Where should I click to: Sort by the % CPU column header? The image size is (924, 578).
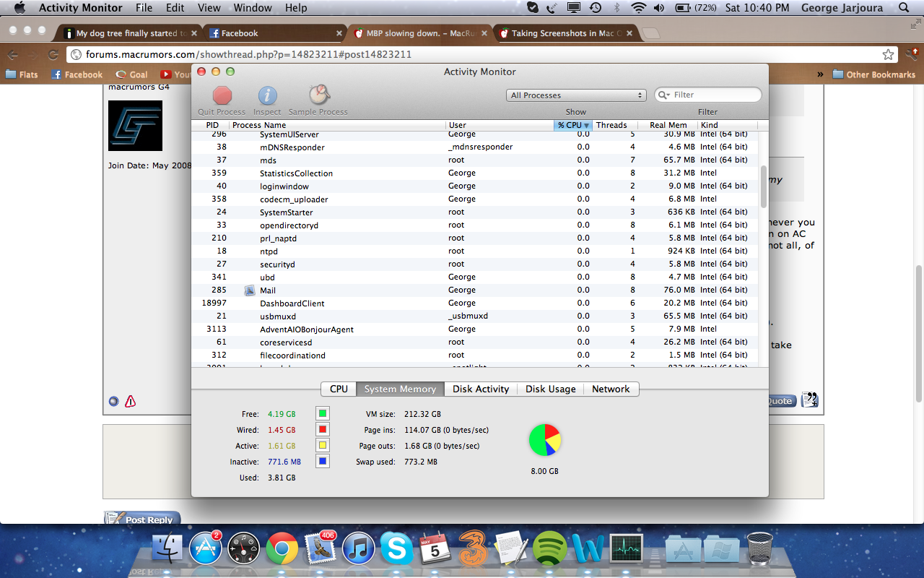click(573, 125)
